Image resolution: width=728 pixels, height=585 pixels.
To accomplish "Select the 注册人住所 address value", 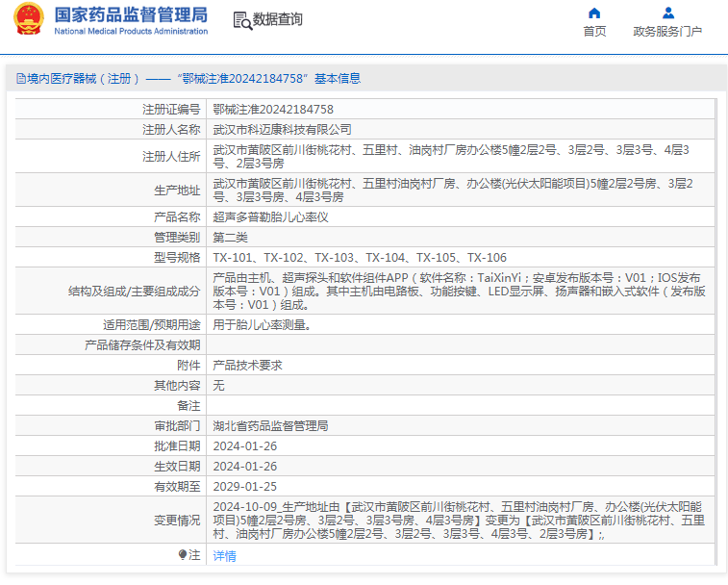I will (451, 157).
